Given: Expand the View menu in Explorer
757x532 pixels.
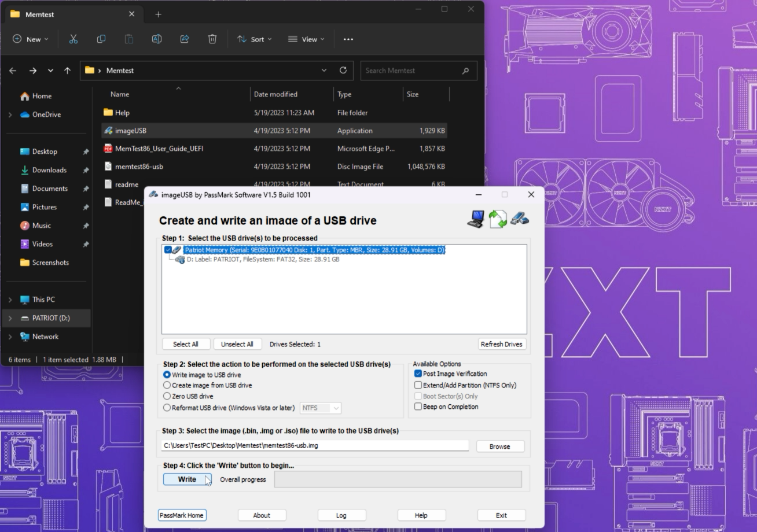Looking at the screenshot, I should click(306, 39).
